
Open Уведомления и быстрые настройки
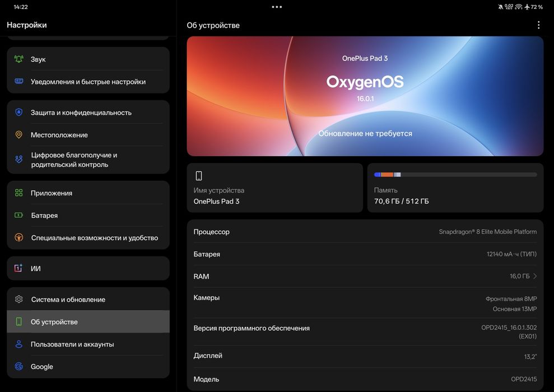pyautogui.click(x=89, y=81)
